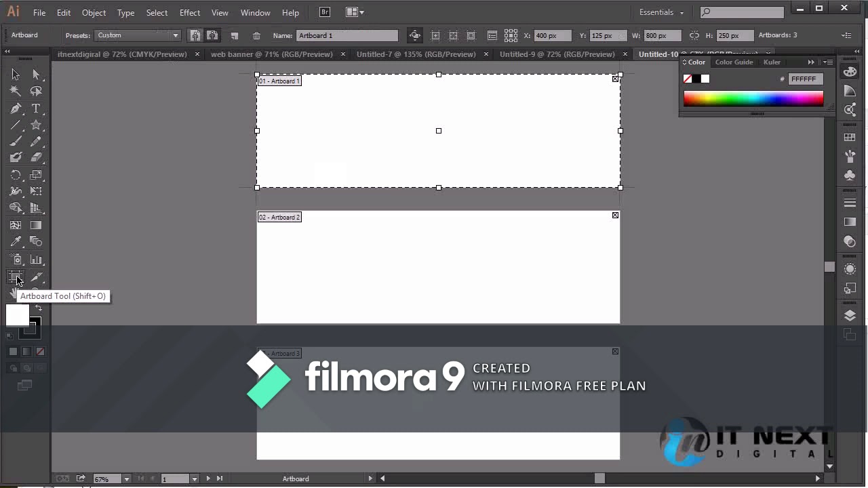
Task: Open artboard navigation number dropdown
Action: pos(195,479)
